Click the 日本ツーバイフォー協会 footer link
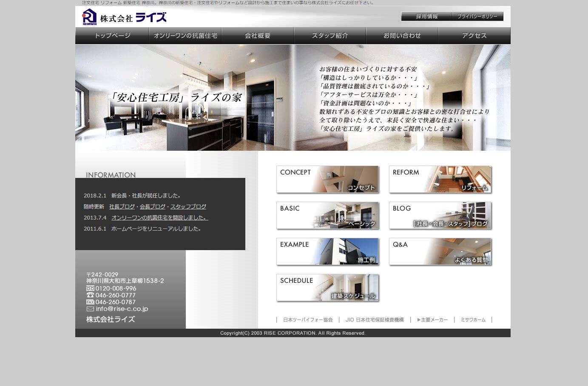 tap(308, 320)
